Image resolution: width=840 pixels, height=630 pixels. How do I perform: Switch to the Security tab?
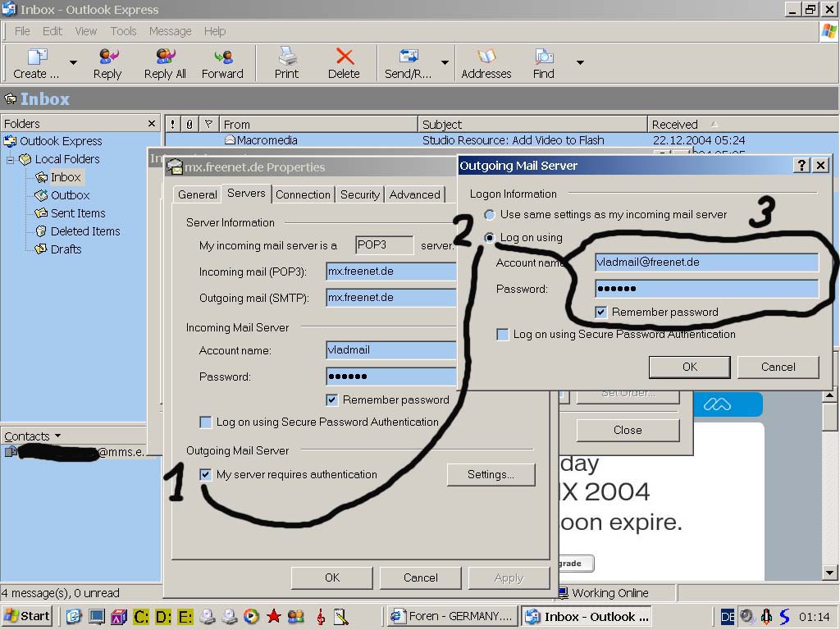coord(360,194)
